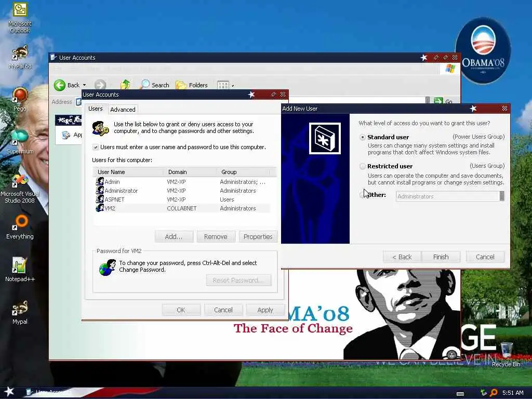Click the Add... button
Screen dimensions: 532x399
click(x=174, y=236)
